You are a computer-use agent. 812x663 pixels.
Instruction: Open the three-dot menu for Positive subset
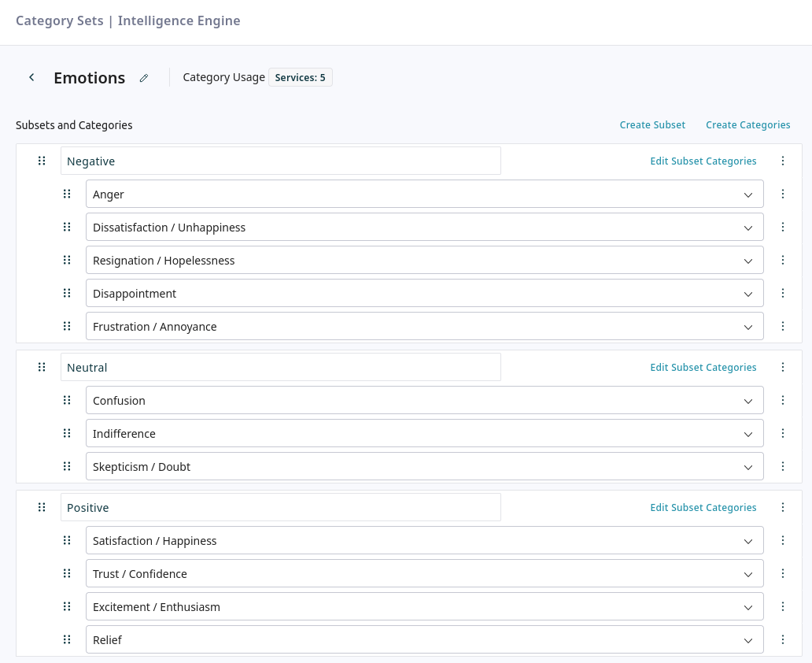[x=782, y=507]
